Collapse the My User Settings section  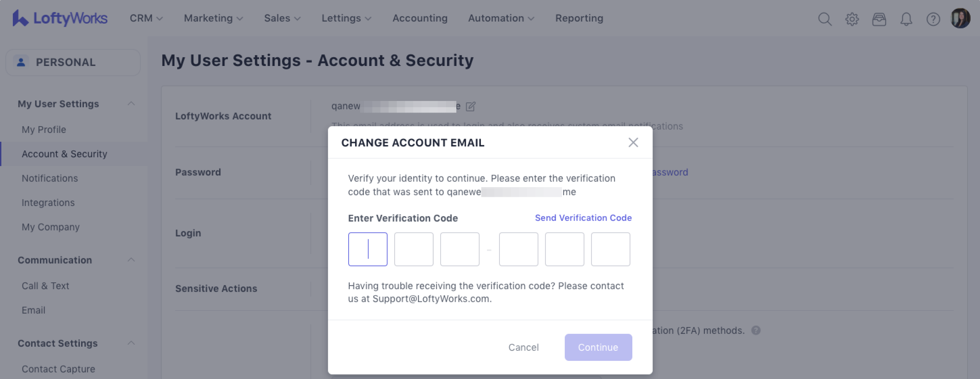pos(131,104)
